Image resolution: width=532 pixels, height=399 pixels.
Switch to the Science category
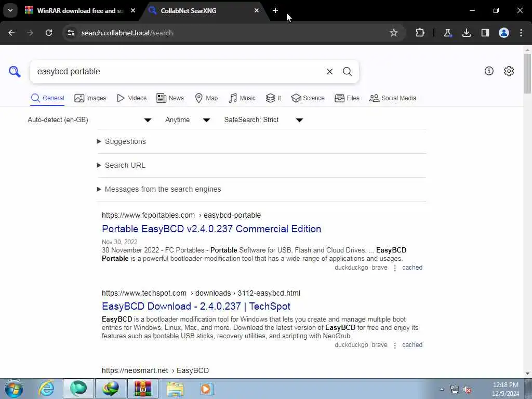click(308, 98)
